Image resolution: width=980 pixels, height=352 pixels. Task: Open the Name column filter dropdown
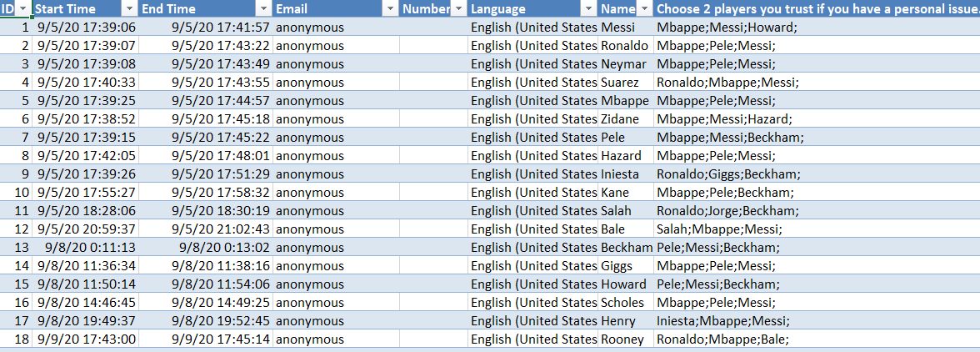tap(643, 9)
